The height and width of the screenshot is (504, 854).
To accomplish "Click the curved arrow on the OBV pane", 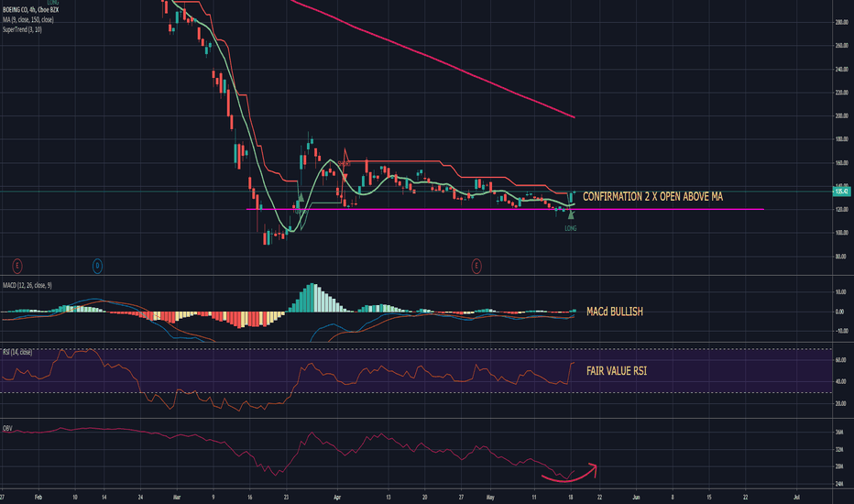I will point(570,472).
